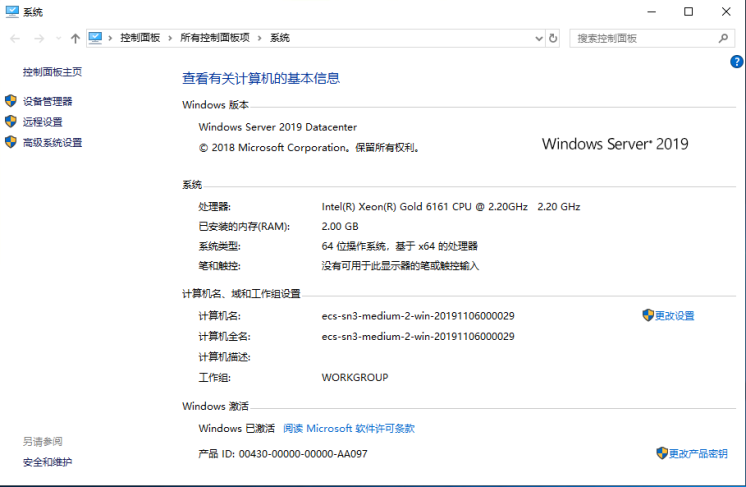
Task: Open 远程设置 link
Action: pyautogui.click(x=43, y=122)
